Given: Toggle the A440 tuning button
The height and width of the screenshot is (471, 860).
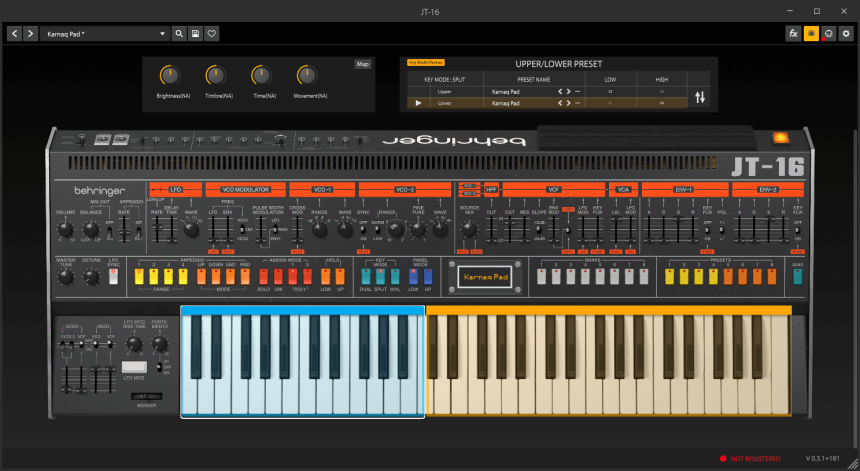Looking at the screenshot, I should [x=797, y=276].
